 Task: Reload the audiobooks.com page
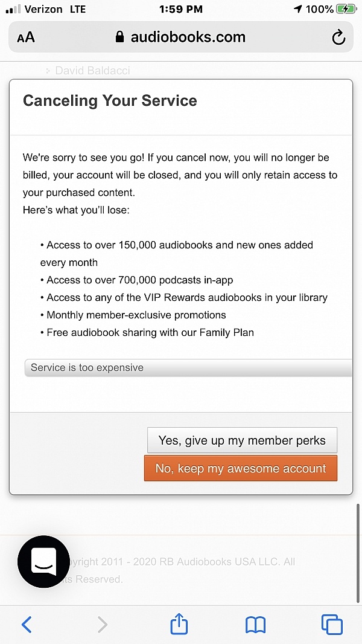pos(338,37)
